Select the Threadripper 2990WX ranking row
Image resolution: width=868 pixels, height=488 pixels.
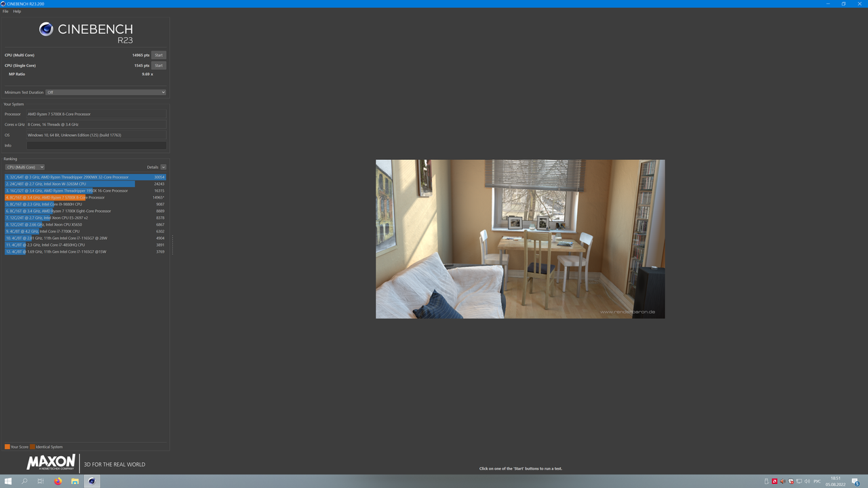(x=85, y=177)
